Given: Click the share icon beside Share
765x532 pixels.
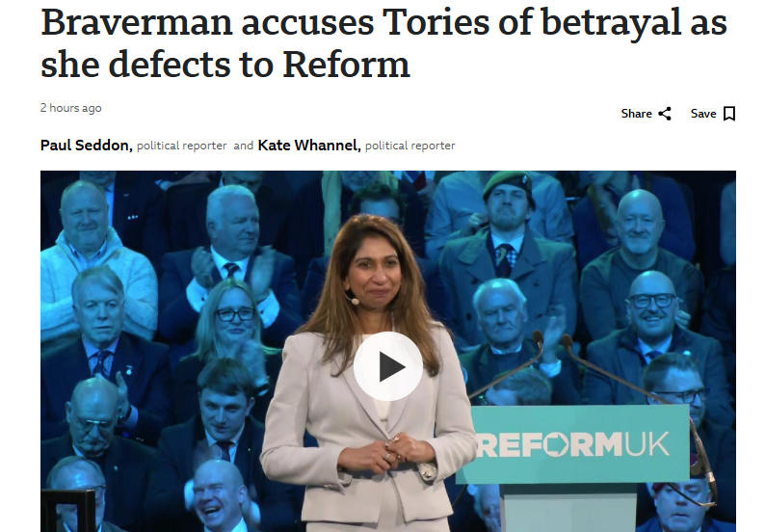Looking at the screenshot, I should coord(665,114).
